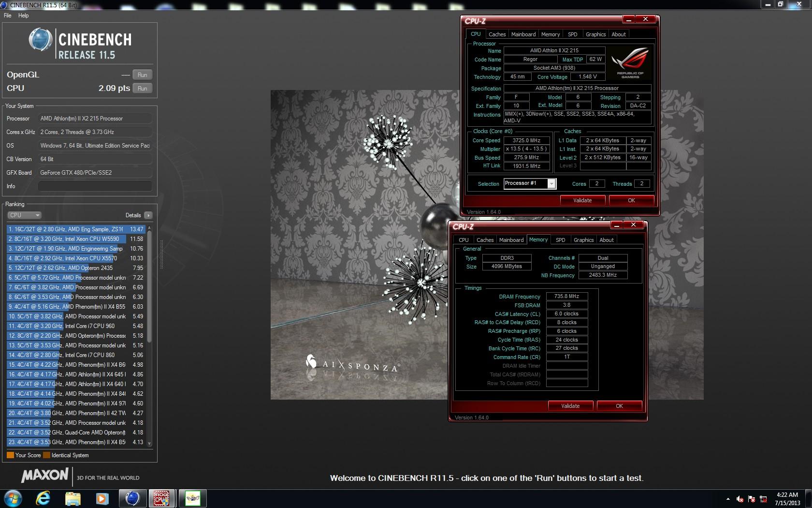Image resolution: width=812 pixels, height=508 pixels.
Task: Click the NB Frequency 2483.3 MHz value
Action: pos(603,275)
